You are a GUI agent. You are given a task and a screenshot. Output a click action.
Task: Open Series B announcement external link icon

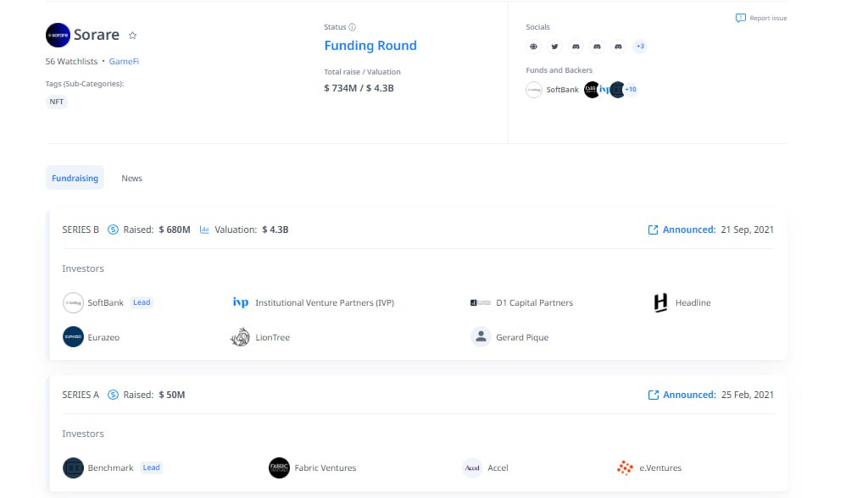coord(654,230)
